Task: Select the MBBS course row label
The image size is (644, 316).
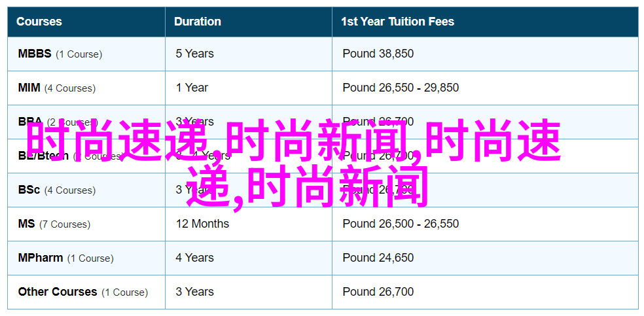Action: point(60,54)
